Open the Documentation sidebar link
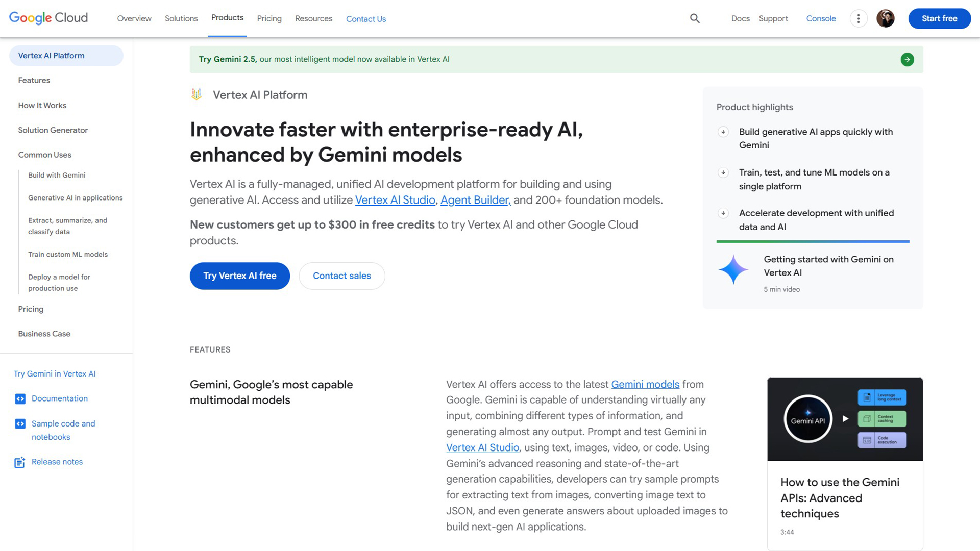Screen dimensions: 980x551 tap(60, 399)
